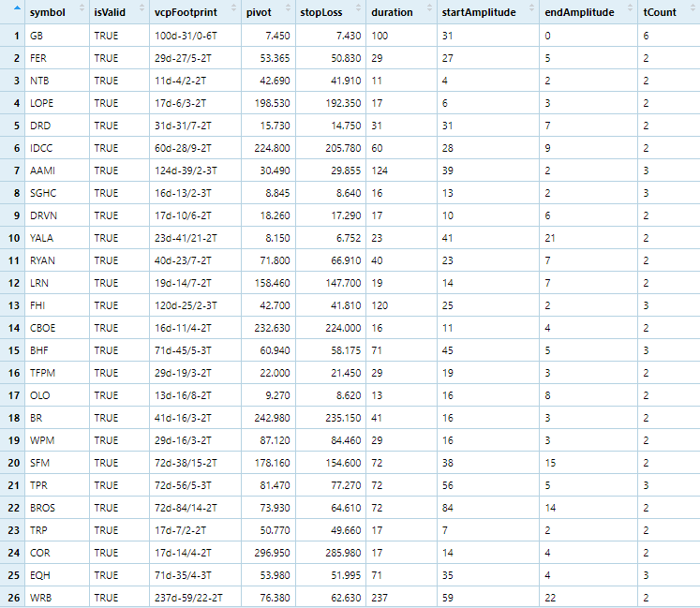Click the footprint 237d-59/22-2T cell
This screenshot has width=700, height=608.
click(195, 598)
